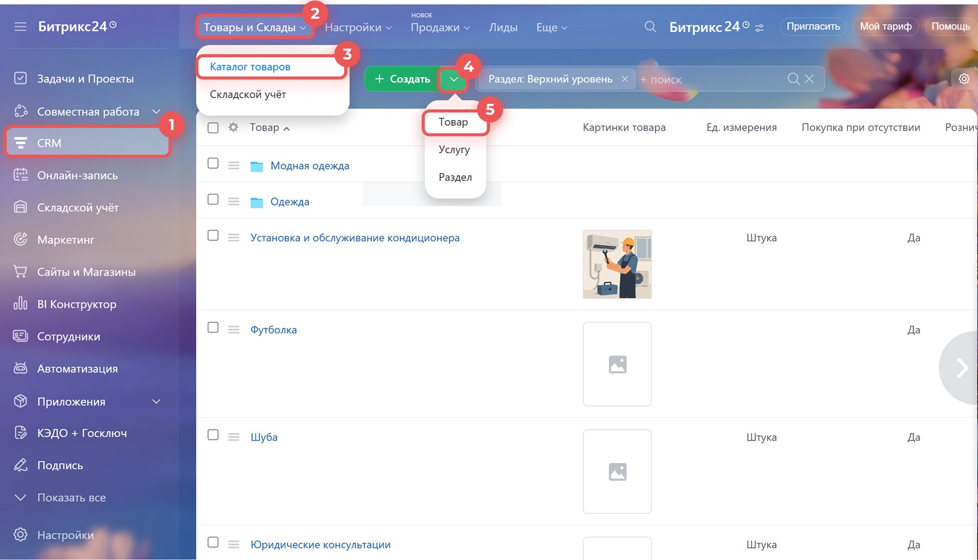Check the box for Модная одежда folder
978x560 pixels.
213,164
